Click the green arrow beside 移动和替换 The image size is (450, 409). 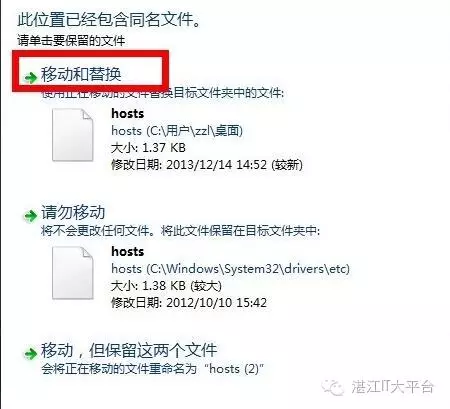tap(31, 77)
